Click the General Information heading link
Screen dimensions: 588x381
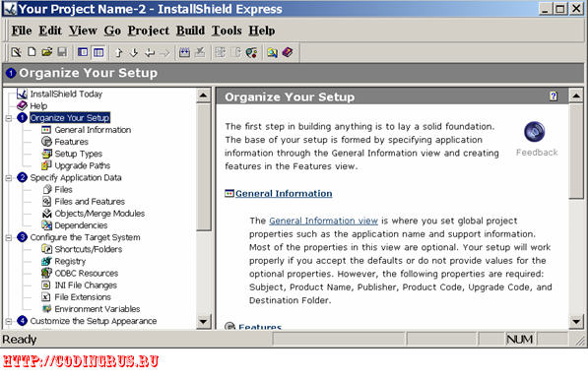tap(284, 194)
